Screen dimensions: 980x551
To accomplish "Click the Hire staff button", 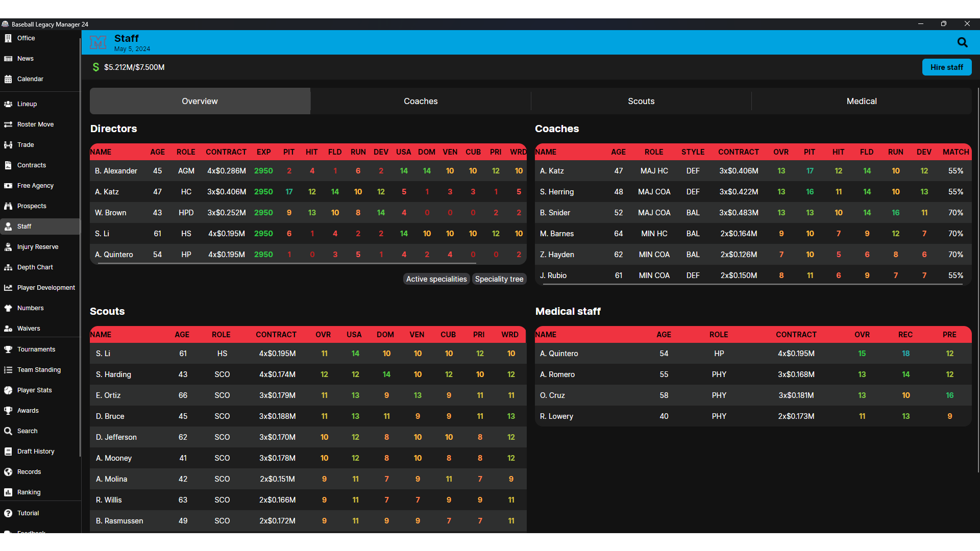I will [x=946, y=67].
